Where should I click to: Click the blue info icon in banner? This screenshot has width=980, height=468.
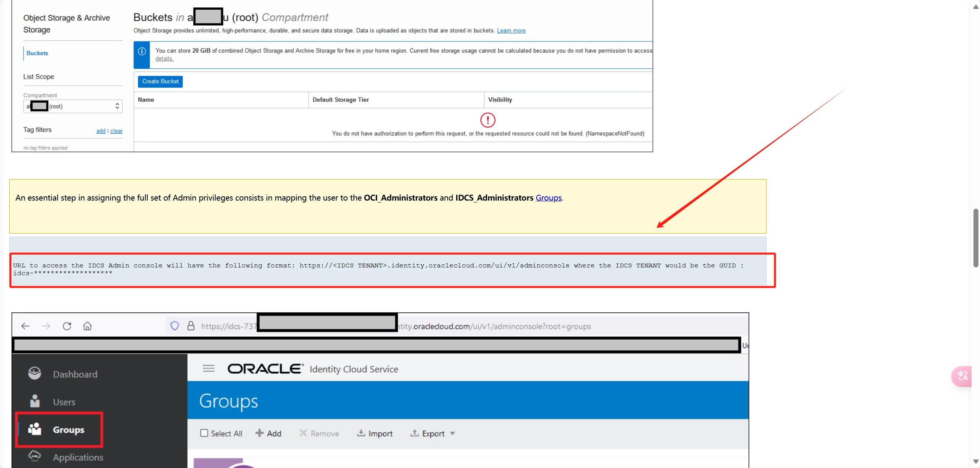(x=142, y=51)
